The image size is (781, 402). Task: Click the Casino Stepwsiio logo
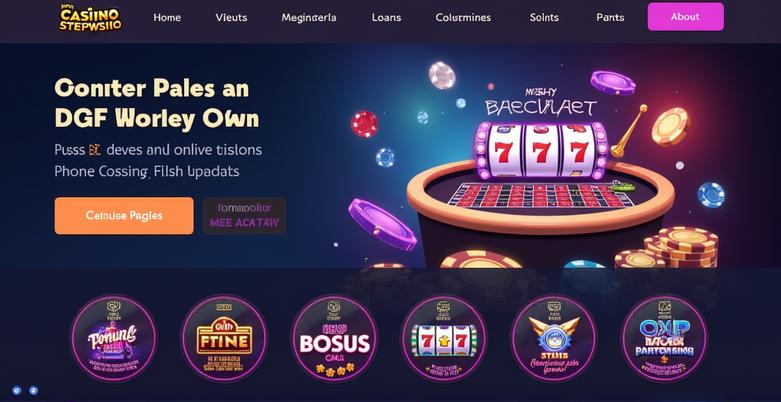(x=90, y=18)
